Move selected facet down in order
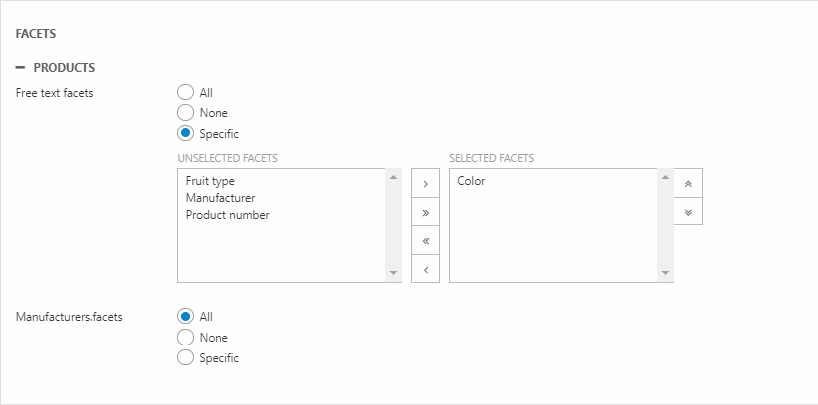This screenshot has height=405, width=818. 687,211
